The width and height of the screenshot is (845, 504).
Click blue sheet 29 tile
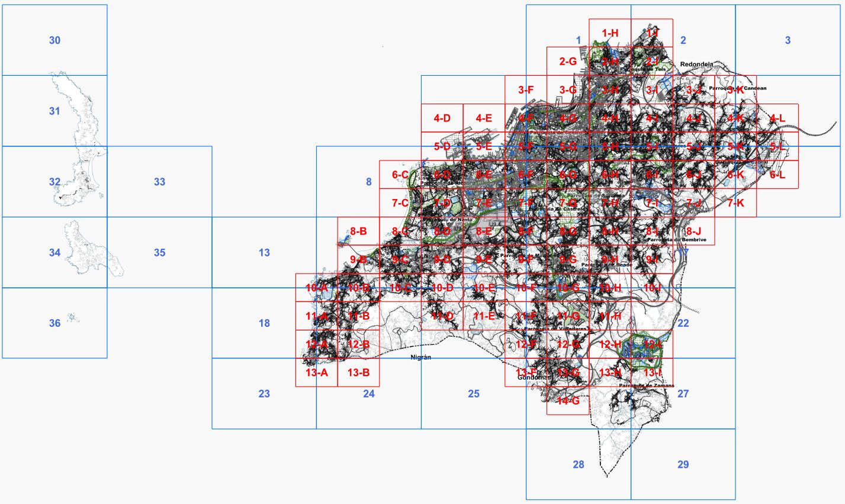point(683,464)
